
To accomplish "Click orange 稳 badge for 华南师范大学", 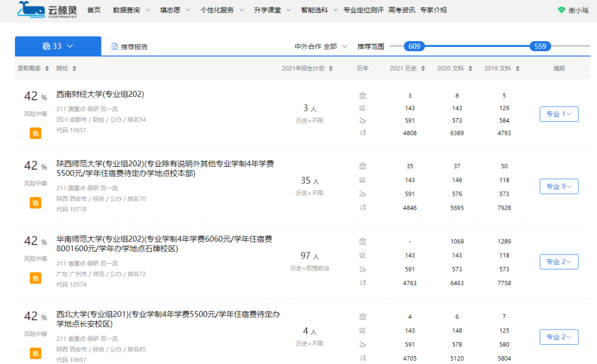I will point(36,278).
